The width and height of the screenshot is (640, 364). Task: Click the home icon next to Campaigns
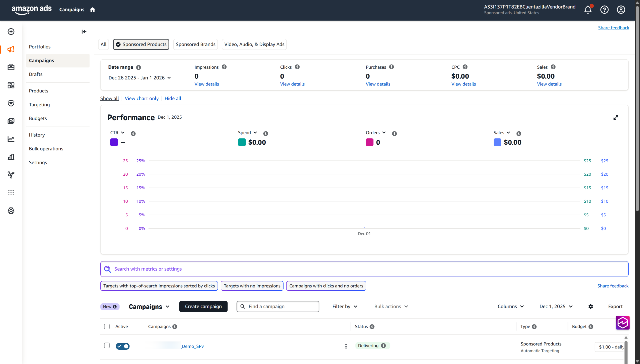92,10
